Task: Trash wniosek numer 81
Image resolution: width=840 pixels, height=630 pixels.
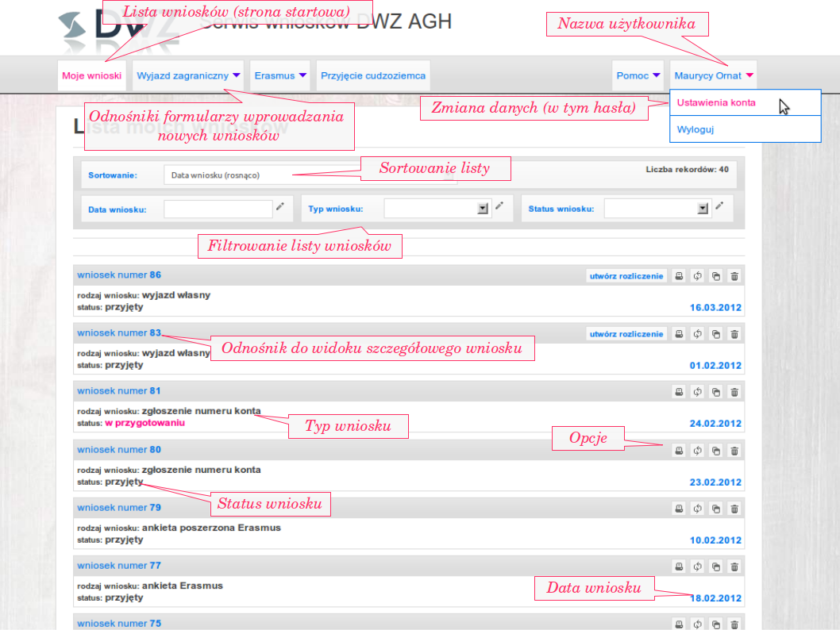Action: pyautogui.click(x=734, y=392)
